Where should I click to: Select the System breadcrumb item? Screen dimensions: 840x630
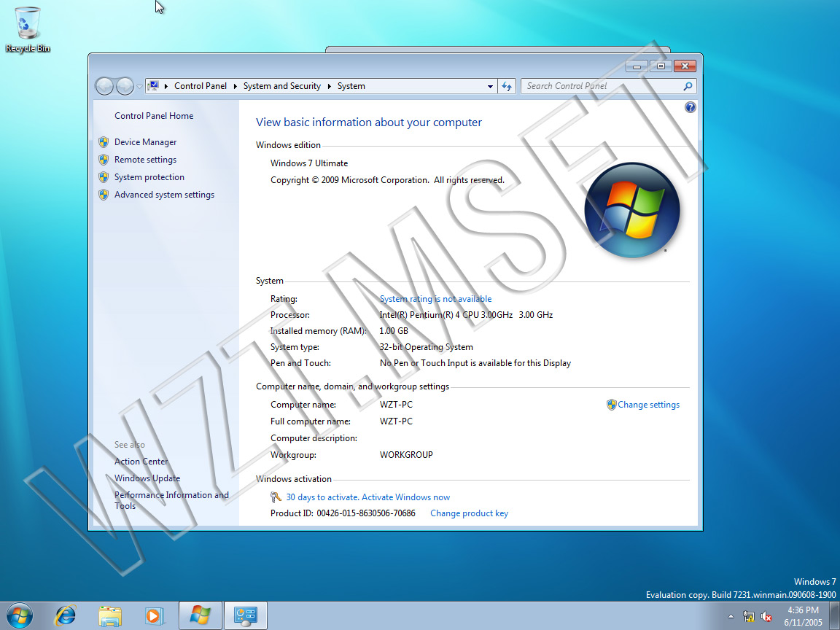pyautogui.click(x=351, y=86)
